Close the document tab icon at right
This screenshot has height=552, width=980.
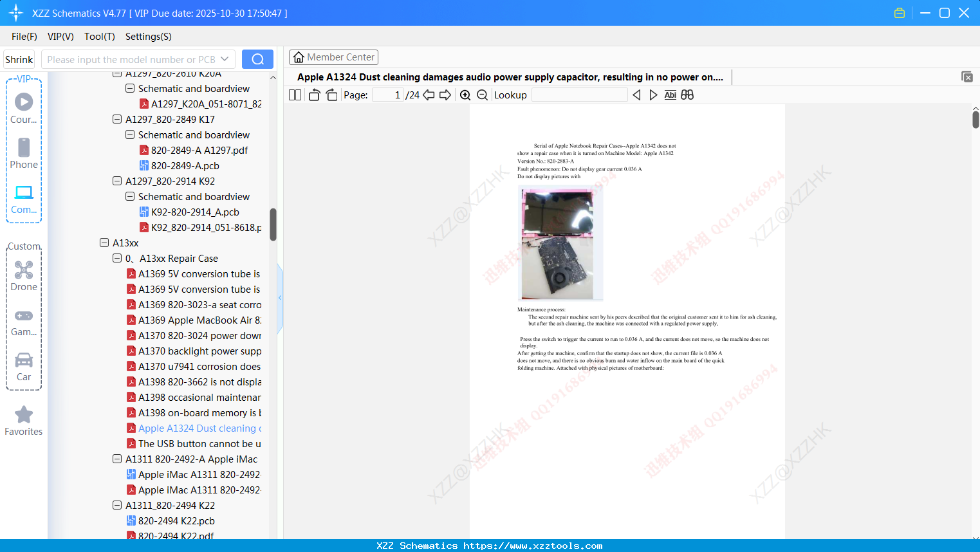[x=966, y=77]
